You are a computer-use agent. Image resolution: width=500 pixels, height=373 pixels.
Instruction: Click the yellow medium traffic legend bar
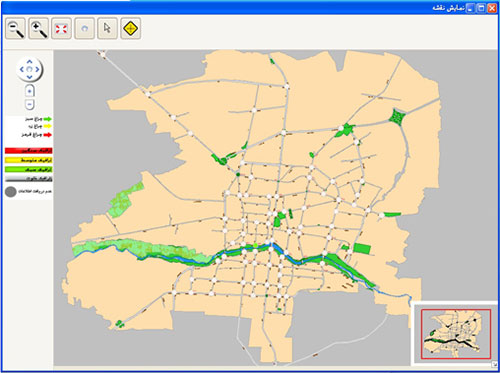tap(29, 160)
